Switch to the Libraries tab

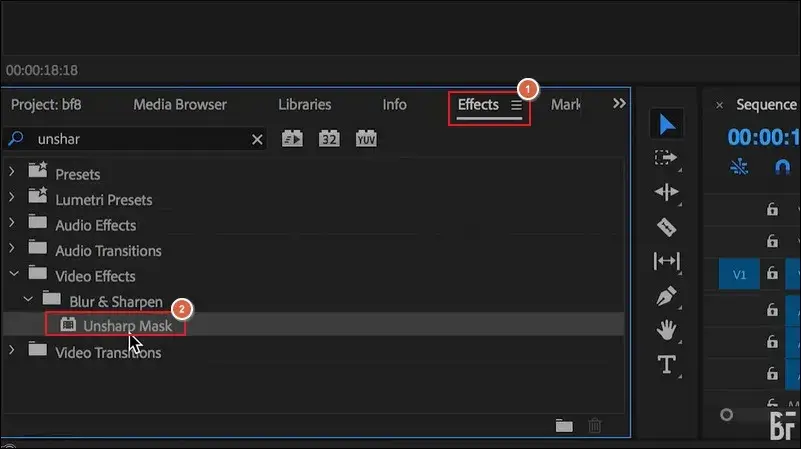click(x=305, y=104)
